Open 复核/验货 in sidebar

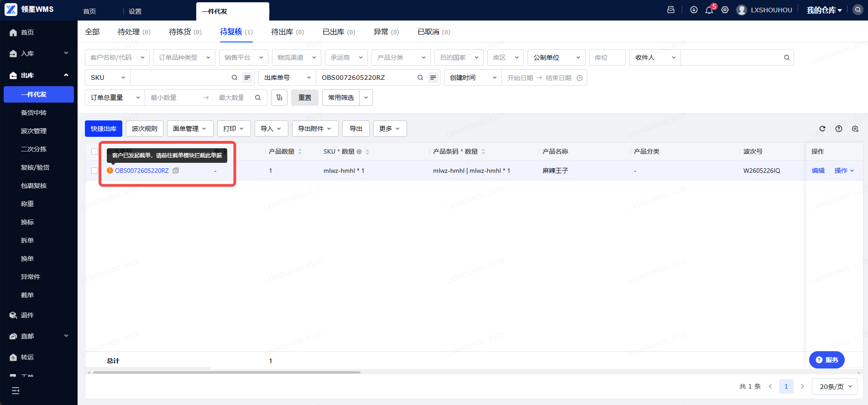[x=35, y=167]
